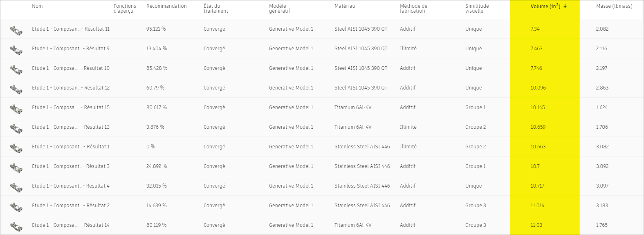Select the Résultat 10 preview thumbnail

[x=16, y=69]
